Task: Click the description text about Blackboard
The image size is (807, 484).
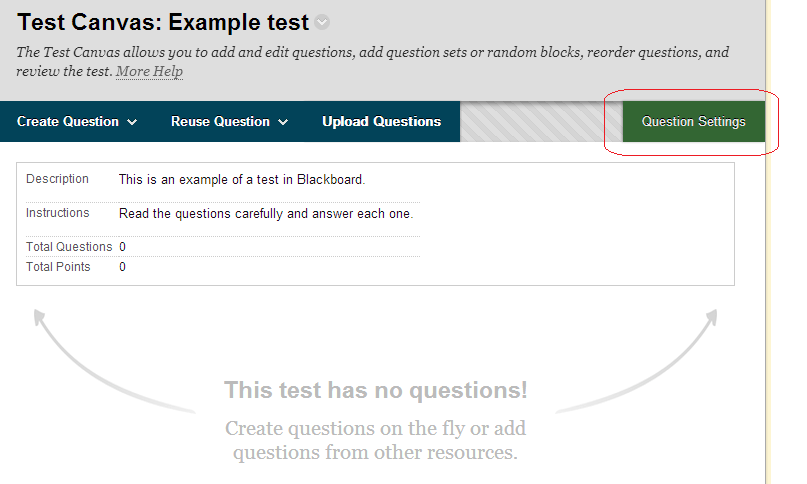Action: [242, 180]
